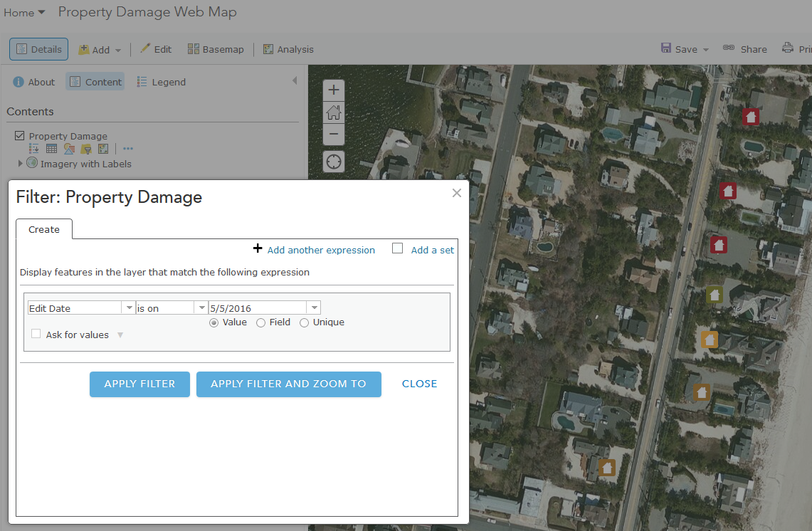
Task: Open the Edit Date field dropdown
Action: click(x=129, y=307)
